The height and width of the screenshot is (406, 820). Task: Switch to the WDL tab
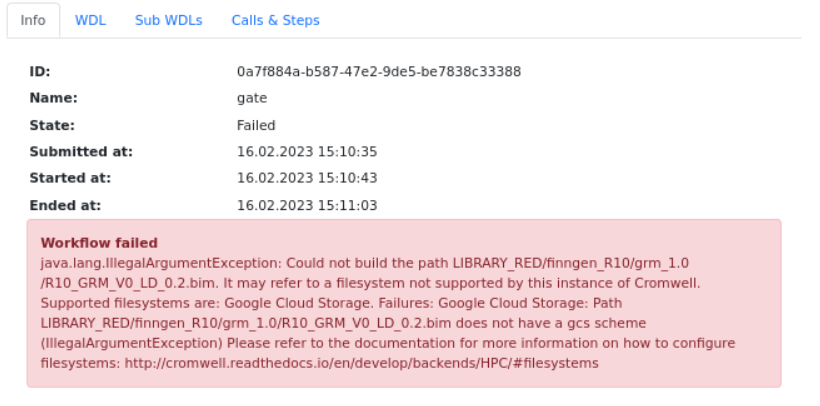[x=90, y=20]
